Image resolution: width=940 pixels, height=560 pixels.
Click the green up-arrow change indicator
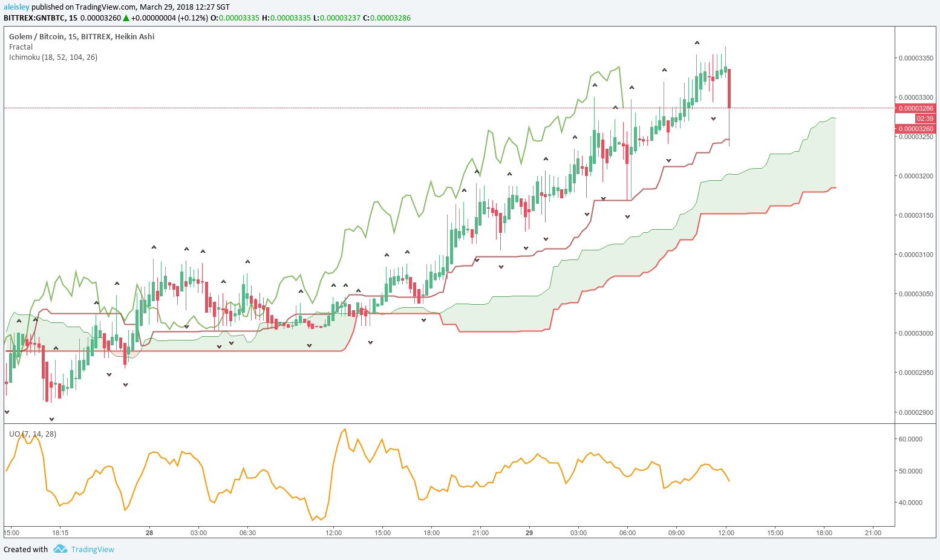[126, 18]
